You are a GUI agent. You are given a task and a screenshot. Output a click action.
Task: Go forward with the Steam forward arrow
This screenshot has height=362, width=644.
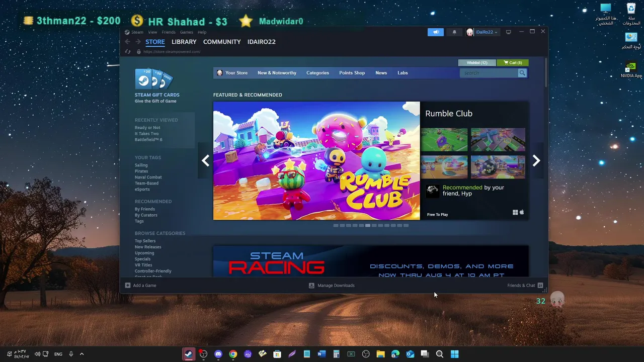point(138,42)
